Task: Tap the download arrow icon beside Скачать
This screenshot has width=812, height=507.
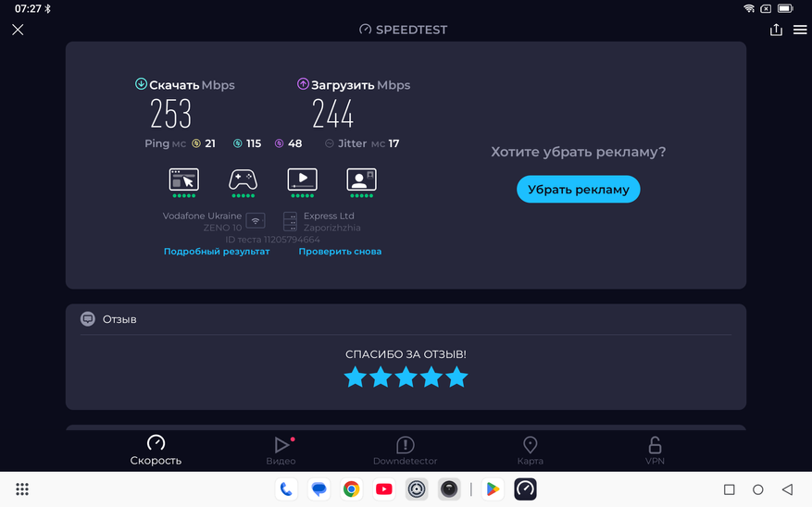Action: point(141,84)
